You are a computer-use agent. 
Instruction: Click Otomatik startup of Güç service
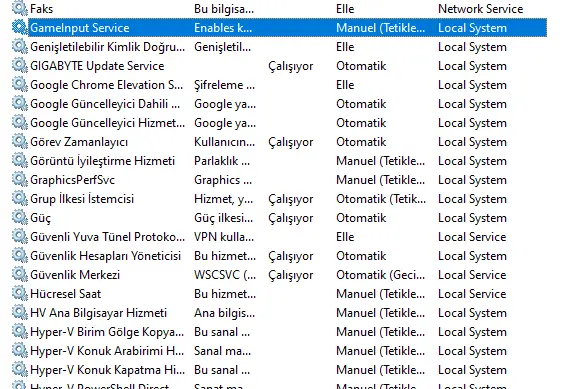click(361, 218)
